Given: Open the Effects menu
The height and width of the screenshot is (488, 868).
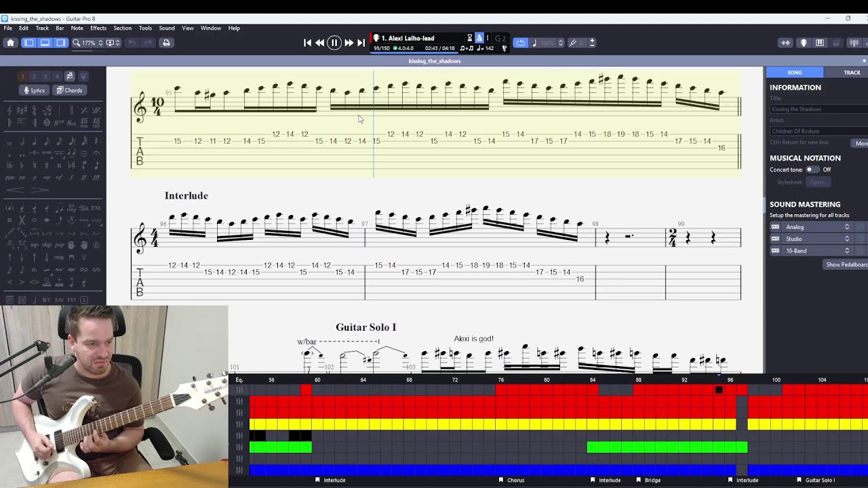Looking at the screenshot, I should pos(98,28).
